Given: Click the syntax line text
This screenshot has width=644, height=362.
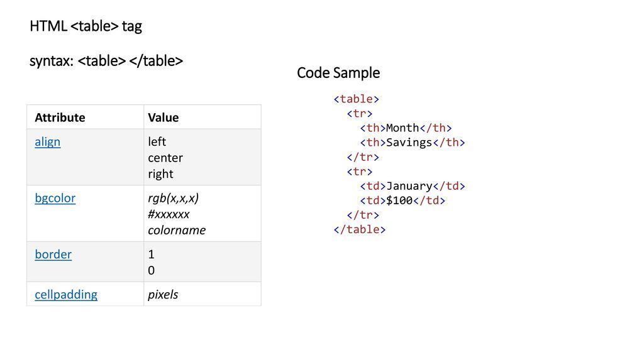Looking at the screenshot, I should pos(106,61).
